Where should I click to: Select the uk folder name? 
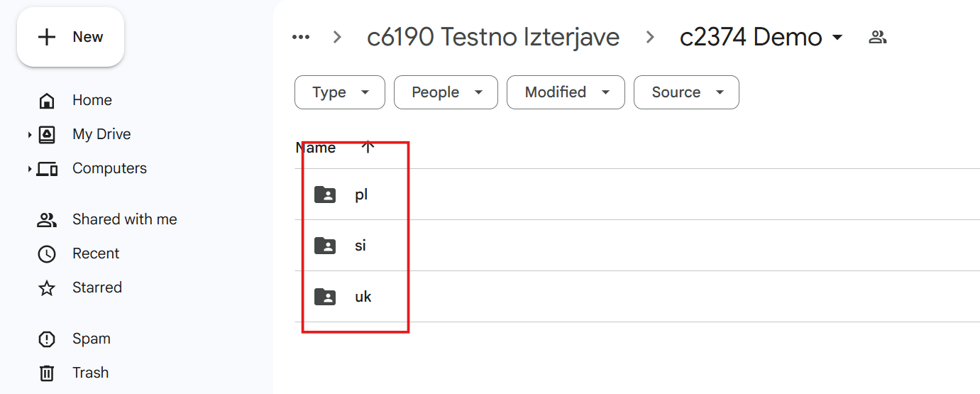[x=363, y=296]
